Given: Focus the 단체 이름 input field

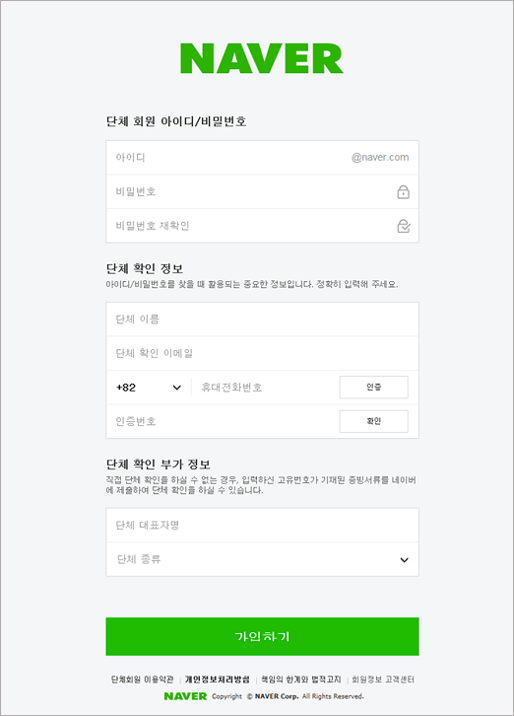Looking at the screenshot, I should [x=262, y=319].
